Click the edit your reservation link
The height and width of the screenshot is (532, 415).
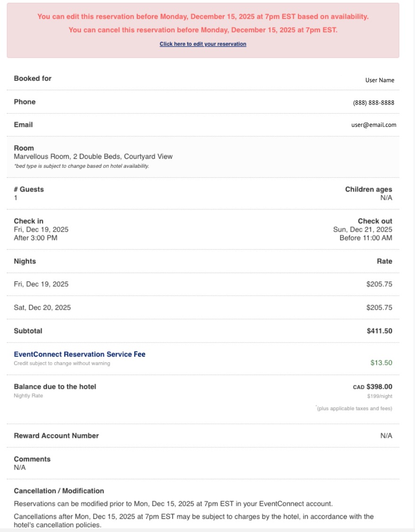point(203,44)
